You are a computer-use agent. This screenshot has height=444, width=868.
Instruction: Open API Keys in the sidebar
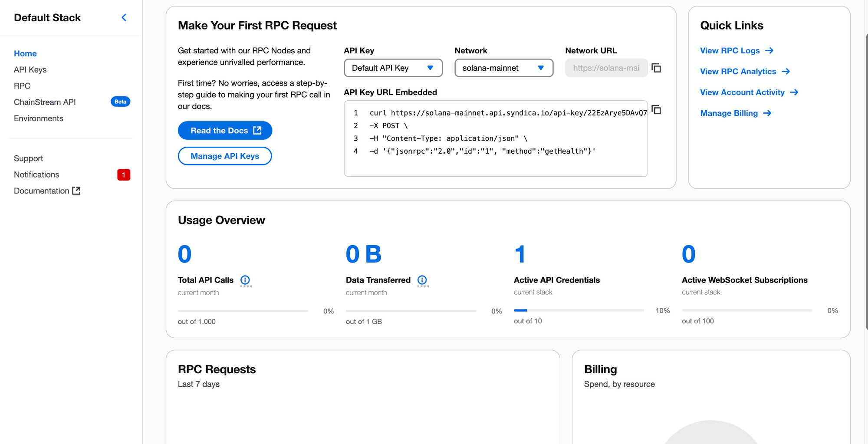coord(30,69)
